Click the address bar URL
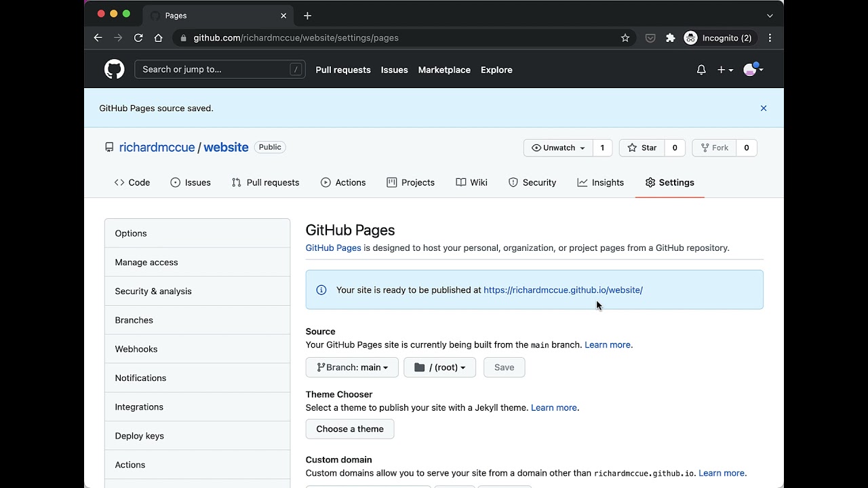The height and width of the screenshot is (488, 868). pyautogui.click(x=296, y=38)
